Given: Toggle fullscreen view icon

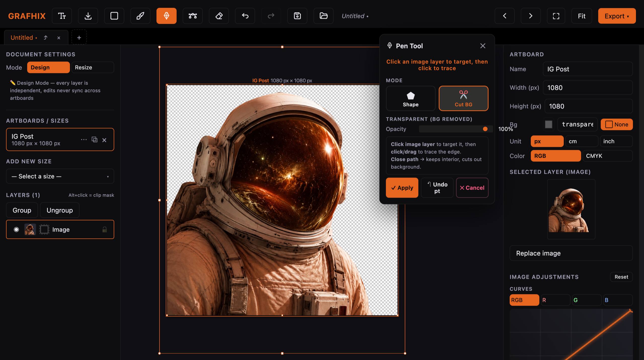Looking at the screenshot, I should click(x=556, y=16).
